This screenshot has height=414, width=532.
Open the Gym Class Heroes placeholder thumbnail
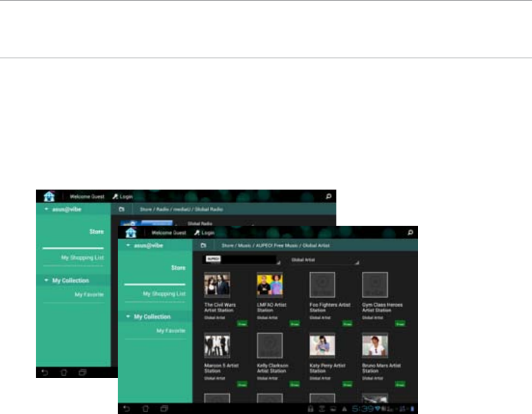(375, 285)
